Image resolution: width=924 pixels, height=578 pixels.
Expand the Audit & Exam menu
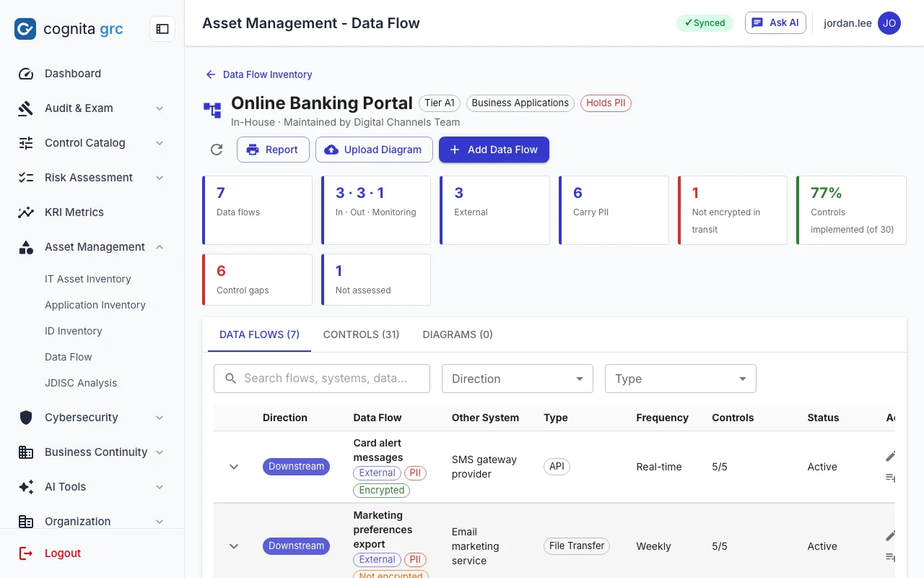(160, 108)
